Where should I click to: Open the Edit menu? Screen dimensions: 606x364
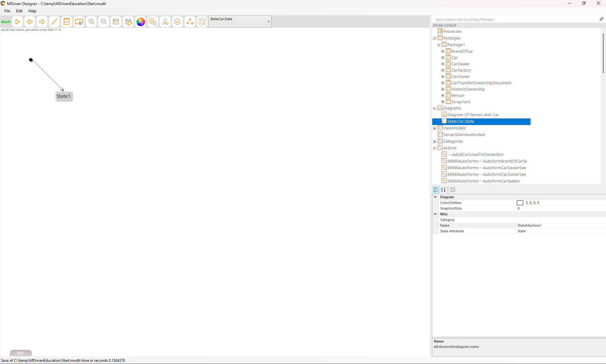pyautogui.click(x=19, y=11)
